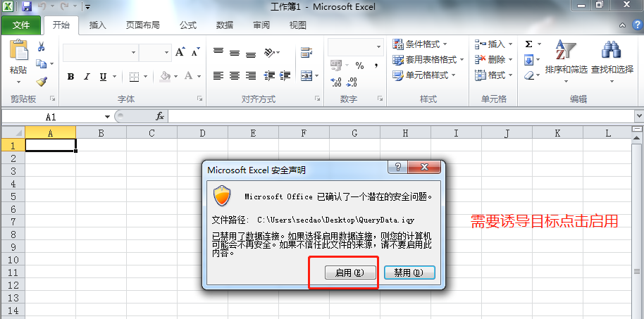This screenshot has height=319, width=644.
Task: Open Format as Table (套用表格格式) menu
Action: 428,60
